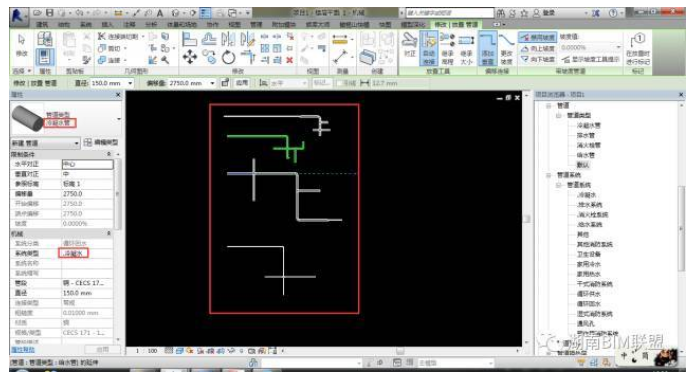Collapse the Constraints (限制条件) section
The image size is (690, 375).
[109, 154]
